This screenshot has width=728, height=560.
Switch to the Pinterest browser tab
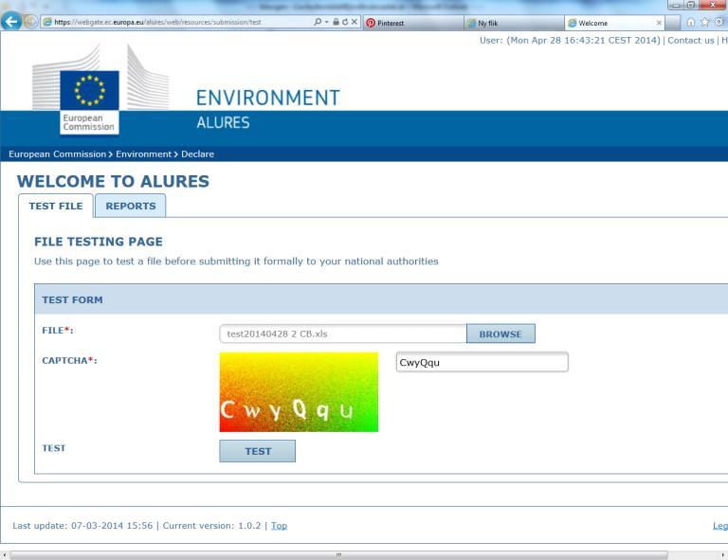[413, 23]
